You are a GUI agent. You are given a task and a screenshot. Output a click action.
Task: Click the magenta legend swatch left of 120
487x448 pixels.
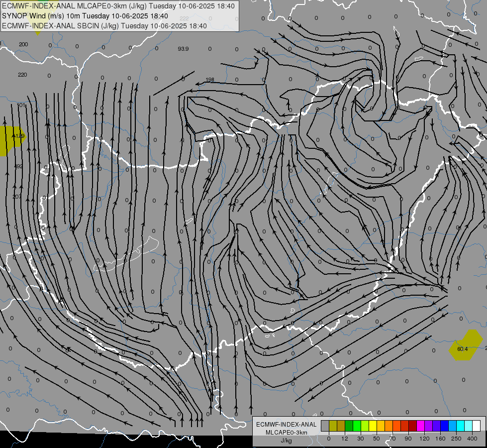pos(420,426)
